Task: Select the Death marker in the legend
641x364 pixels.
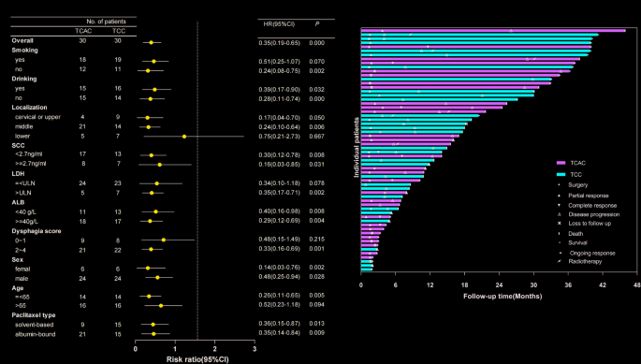Action: point(560,234)
